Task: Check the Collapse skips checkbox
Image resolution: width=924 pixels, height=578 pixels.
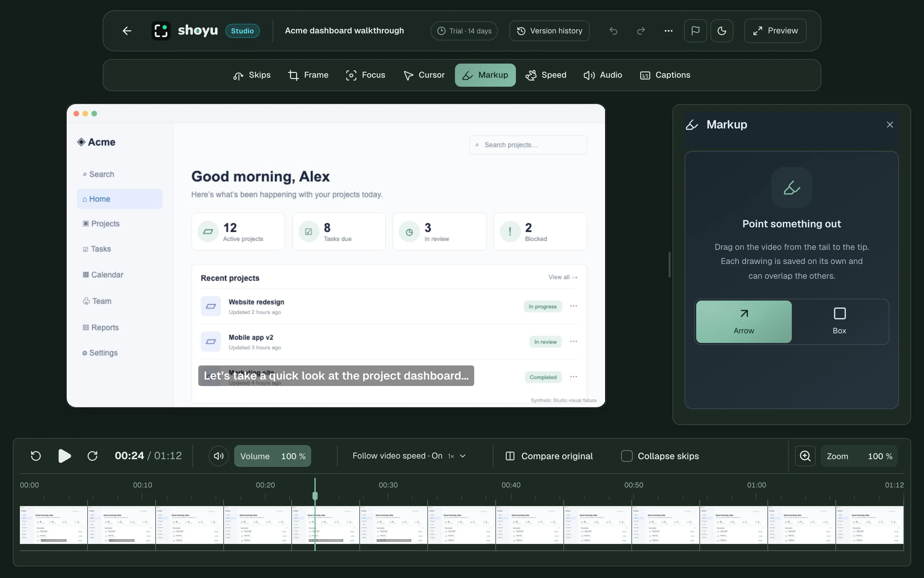Action: point(627,456)
